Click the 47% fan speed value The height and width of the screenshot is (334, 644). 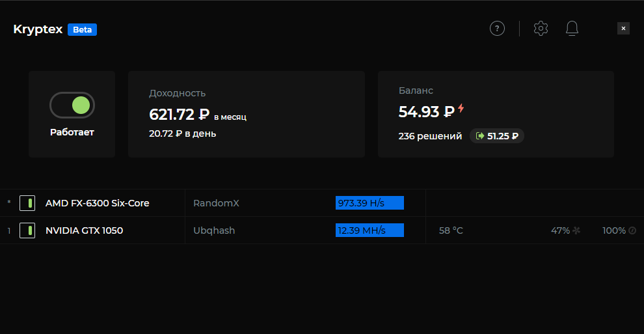tap(560, 230)
